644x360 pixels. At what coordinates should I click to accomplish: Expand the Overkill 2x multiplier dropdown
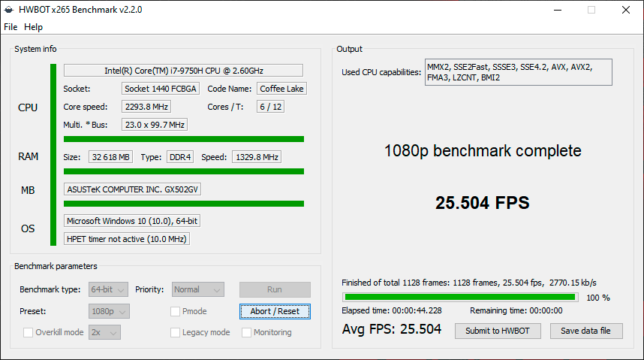click(105, 332)
